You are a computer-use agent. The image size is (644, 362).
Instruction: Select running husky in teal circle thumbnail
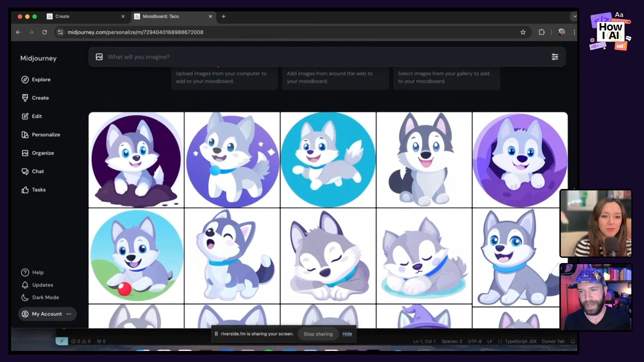click(x=328, y=160)
